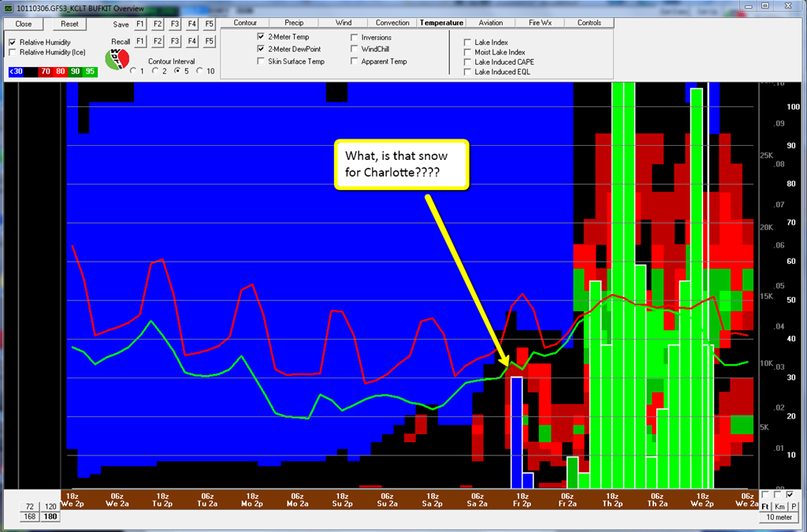The image size is (807, 532).
Task: Open the Controls tab
Action: [x=589, y=23]
